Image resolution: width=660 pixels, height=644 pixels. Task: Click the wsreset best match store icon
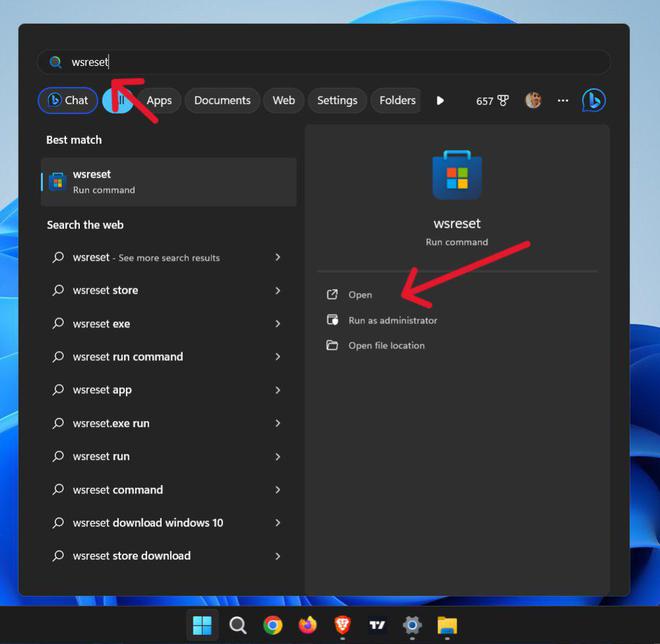point(58,182)
